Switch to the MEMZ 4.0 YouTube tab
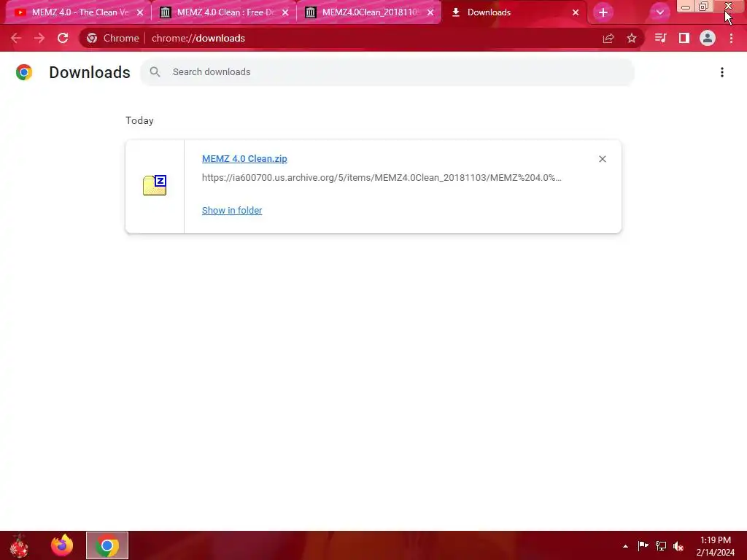Screen dimensions: 747x560 coord(79,12)
